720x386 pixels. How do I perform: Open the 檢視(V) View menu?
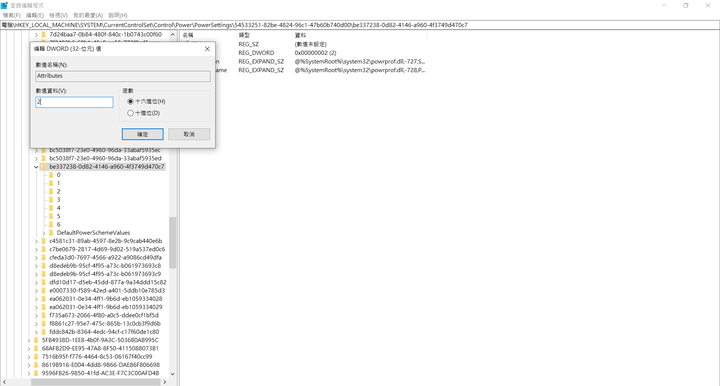[58, 15]
